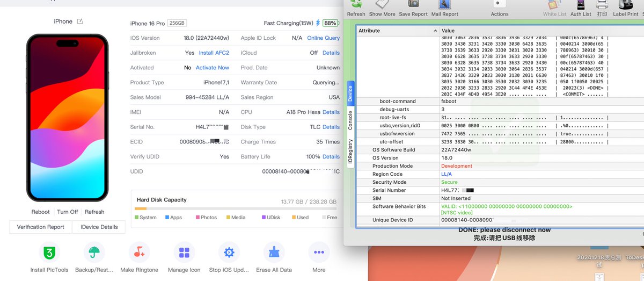
Task: Click the purple UDisk legend swatch
Action: pyautogui.click(x=264, y=218)
